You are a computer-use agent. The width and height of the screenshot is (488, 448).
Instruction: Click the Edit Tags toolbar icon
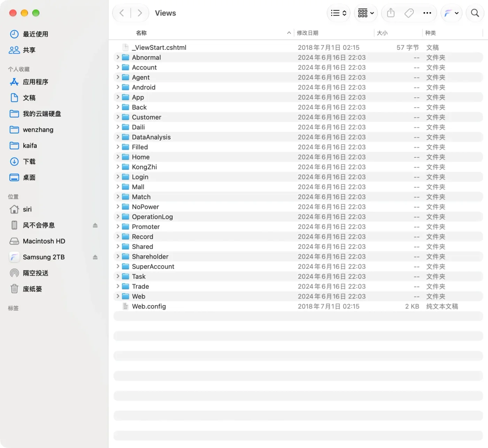coord(409,13)
